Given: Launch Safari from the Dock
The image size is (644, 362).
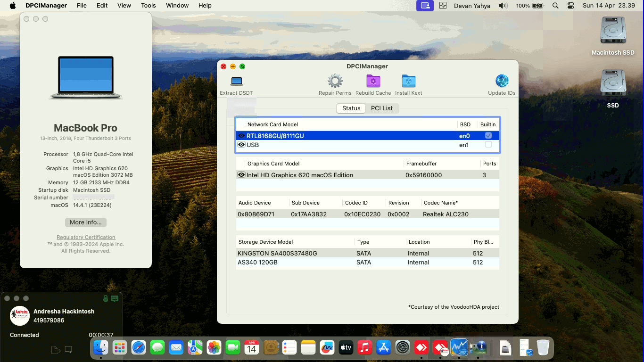Looking at the screenshot, I should pyautogui.click(x=139, y=348).
